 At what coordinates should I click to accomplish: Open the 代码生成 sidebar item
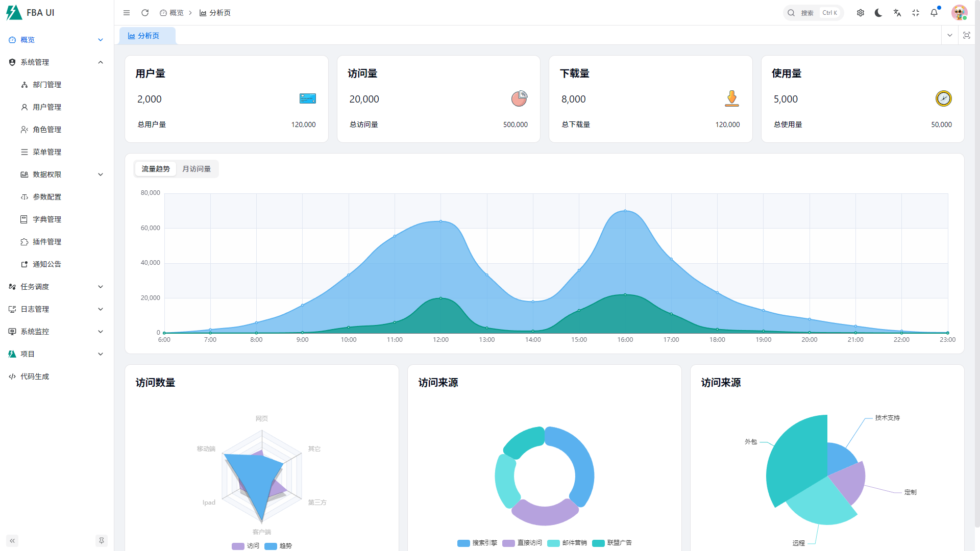tap(34, 377)
